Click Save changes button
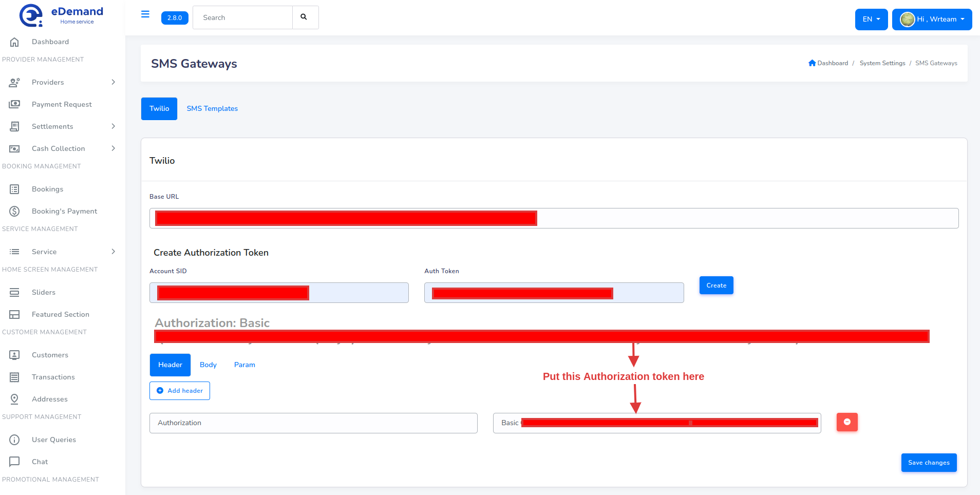 [x=929, y=463]
